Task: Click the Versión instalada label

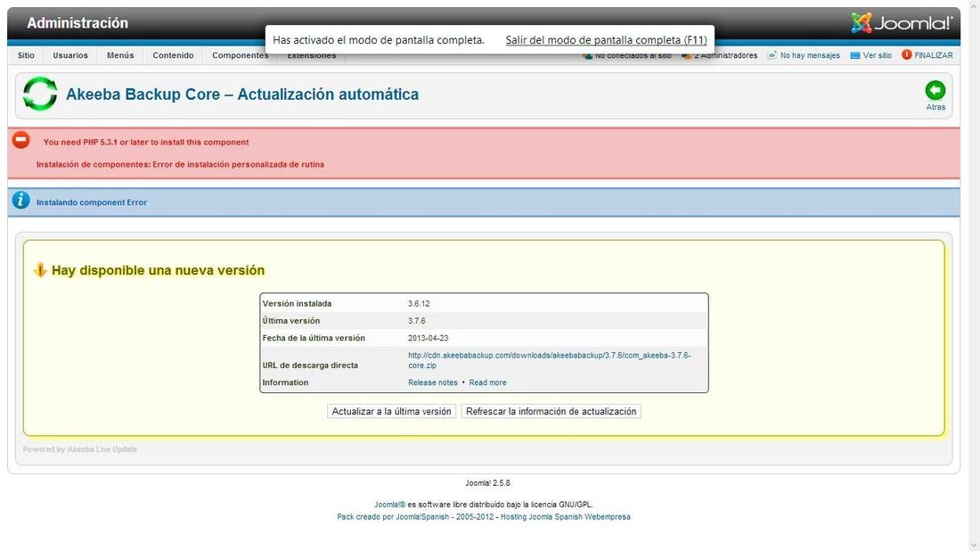Action: pos(297,304)
